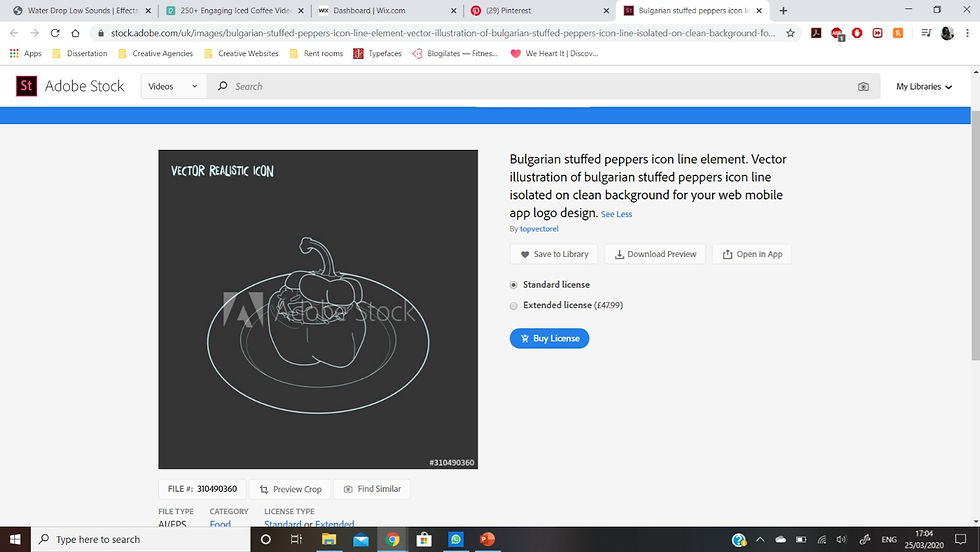Image resolution: width=980 pixels, height=552 pixels.
Task: Click the search magnifier icon
Action: [x=222, y=86]
